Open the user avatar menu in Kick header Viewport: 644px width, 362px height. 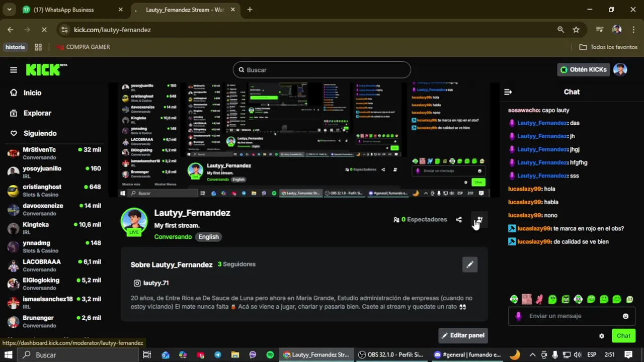pyautogui.click(x=620, y=70)
